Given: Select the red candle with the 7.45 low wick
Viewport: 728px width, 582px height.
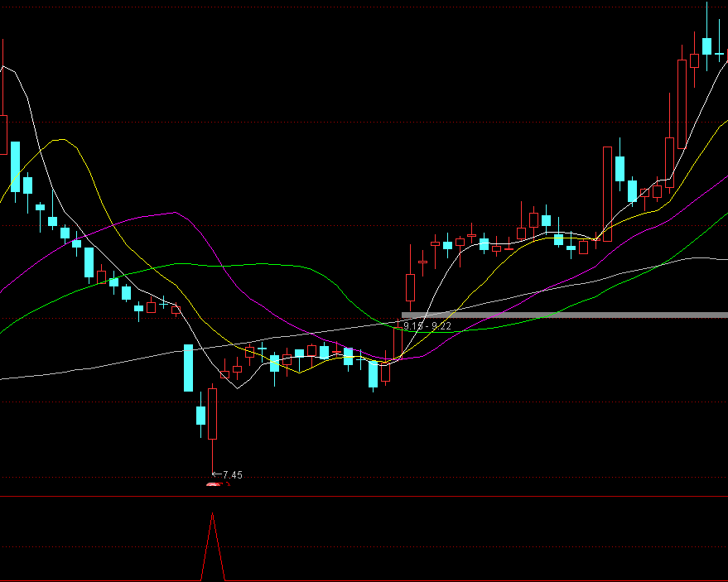Looking at the screenshot, I should [x=213, y=414].
